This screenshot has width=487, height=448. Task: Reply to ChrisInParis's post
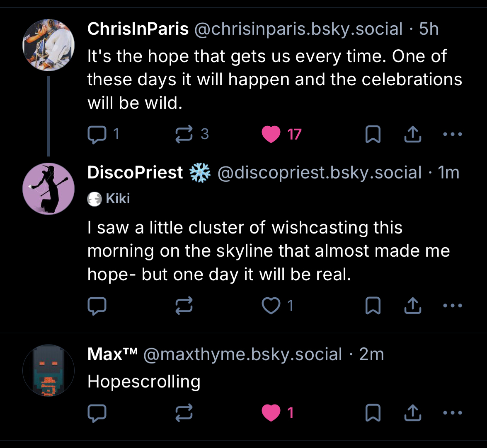tap(97, 135)
